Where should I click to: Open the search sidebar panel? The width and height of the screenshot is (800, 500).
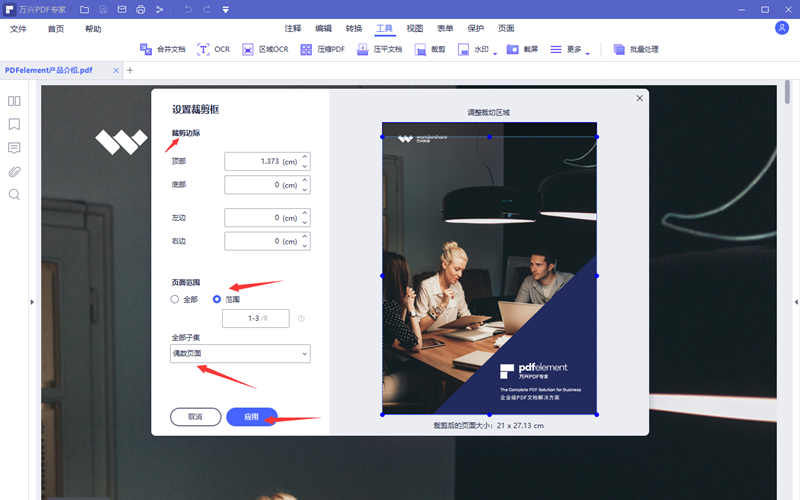tap(14, 195)
